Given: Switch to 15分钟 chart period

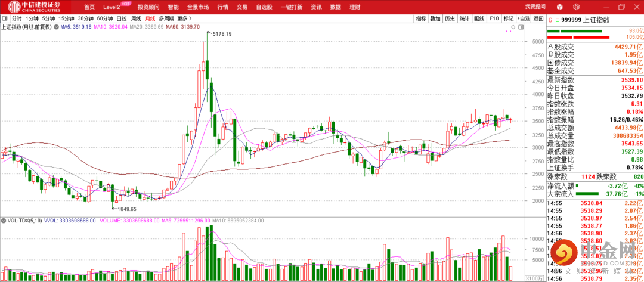Looking at the screenshot, I should pyautogui.click(x=66, y=18).
